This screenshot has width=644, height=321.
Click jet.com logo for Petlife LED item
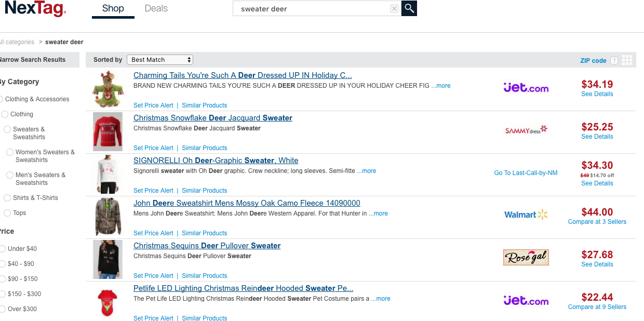point(526,301)
